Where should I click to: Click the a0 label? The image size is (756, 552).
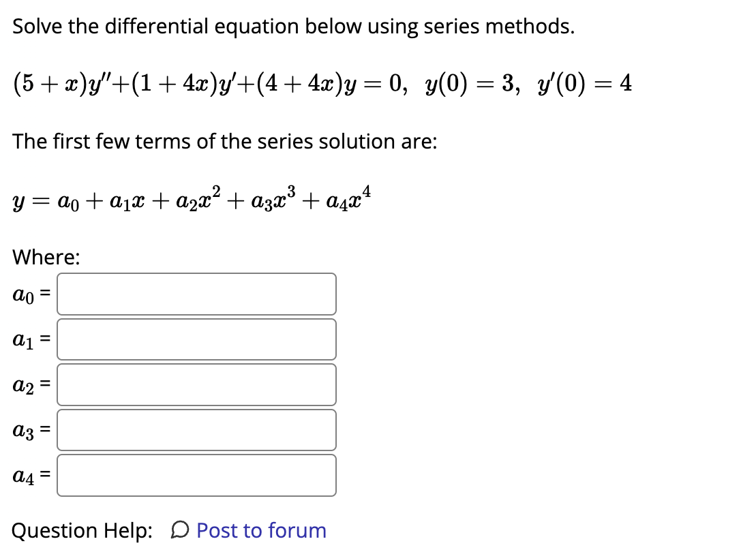click(27, 294)
